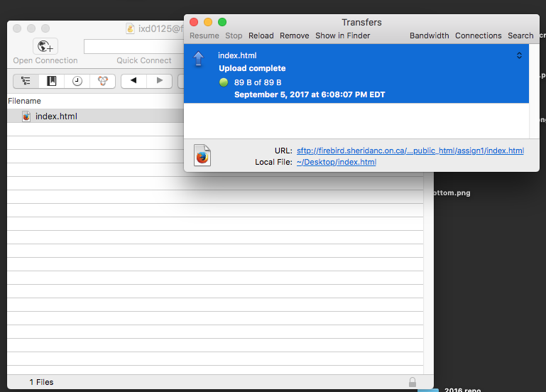Click the lock icon in the status bar
Image resolution: width=546 pixels, height=392 pixels.
[413, 382]
